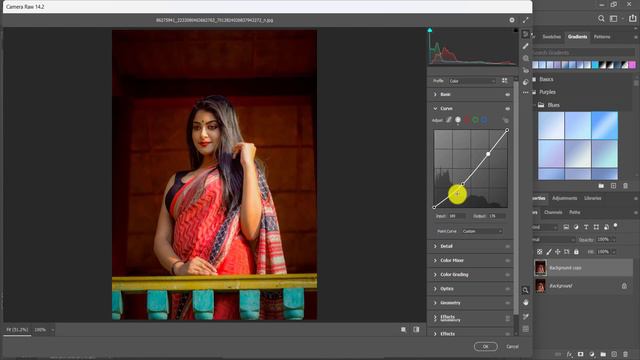640x360 pixels.
Task: Create new gradient group folder icon
Action: (x=601, y=186)
